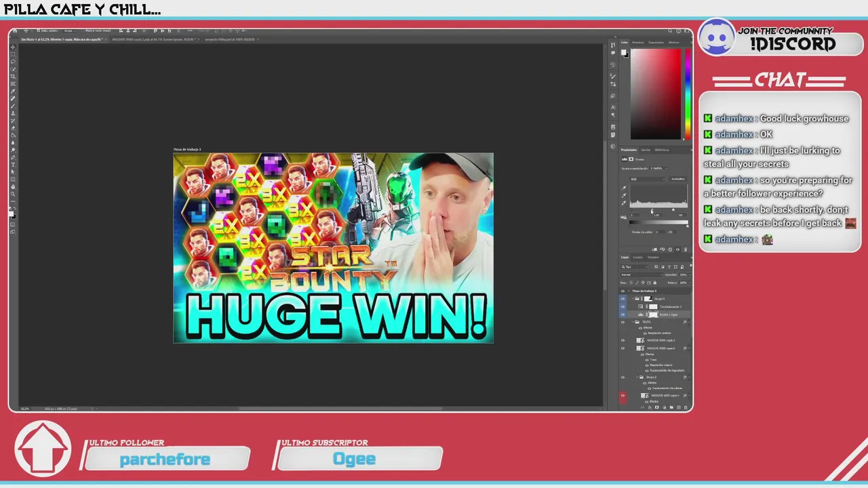Add a layer style with fx button
Screen dimensions: 868x488
pos(650,407)
